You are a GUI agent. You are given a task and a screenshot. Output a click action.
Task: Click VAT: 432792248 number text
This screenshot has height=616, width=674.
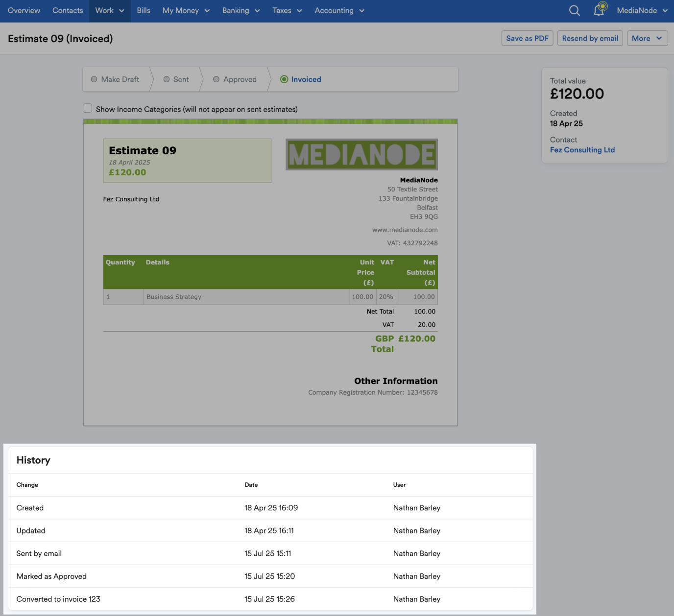412,243
